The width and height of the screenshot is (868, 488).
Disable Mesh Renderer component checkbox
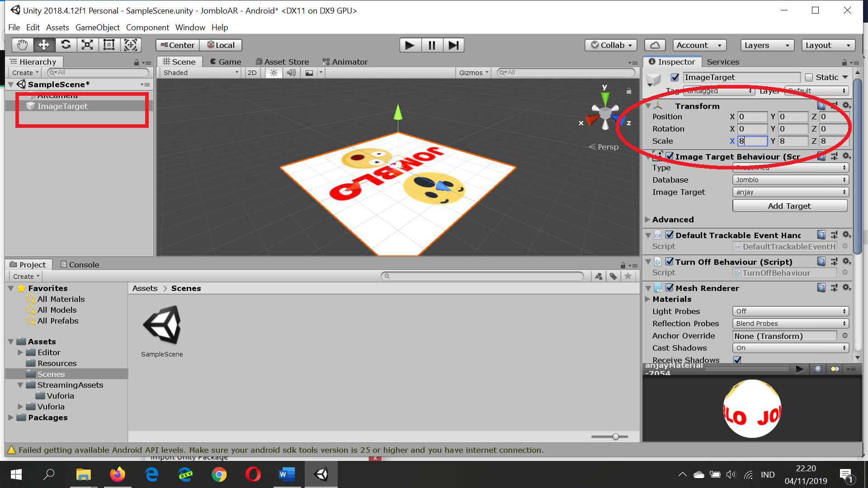click(x=670, y=288)
